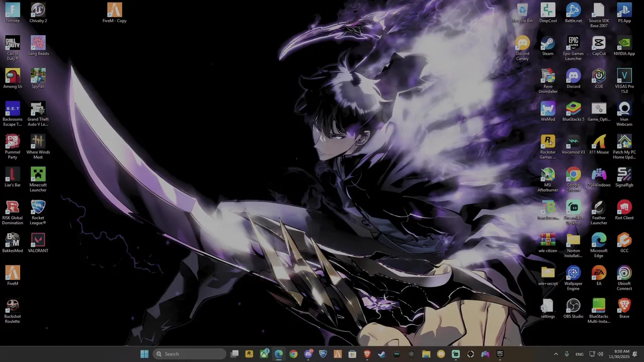This screenshot has height=362, width=644.
Task: Open File Explorer from the taskbar
Action: coord(426,354)
